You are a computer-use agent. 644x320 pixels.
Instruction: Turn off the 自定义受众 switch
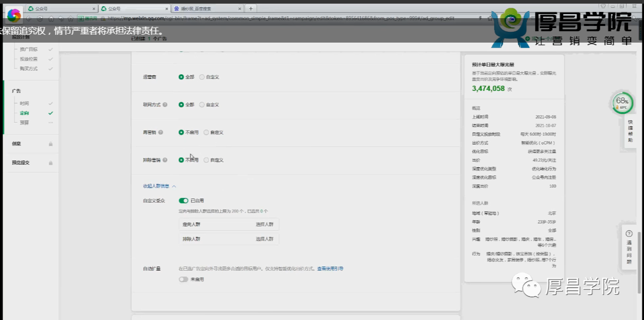pos(183,201)
